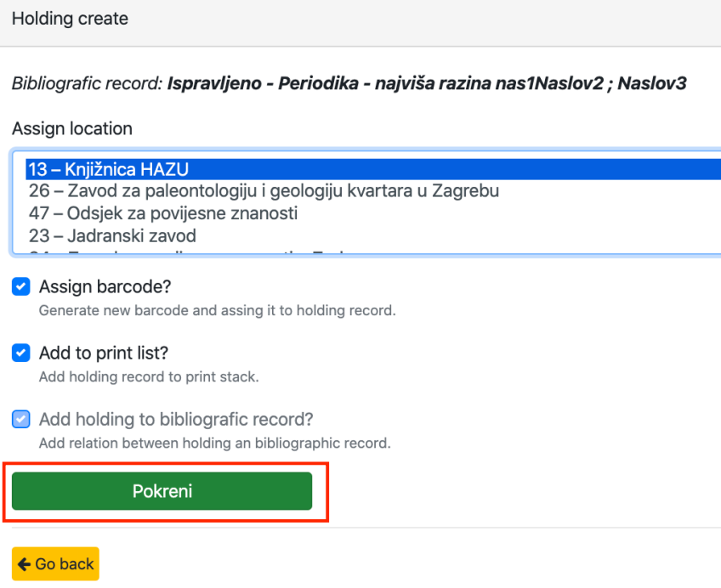Toggle the Assign barcode checkbox
The image size is (721, 588).
tap(21, 287)
